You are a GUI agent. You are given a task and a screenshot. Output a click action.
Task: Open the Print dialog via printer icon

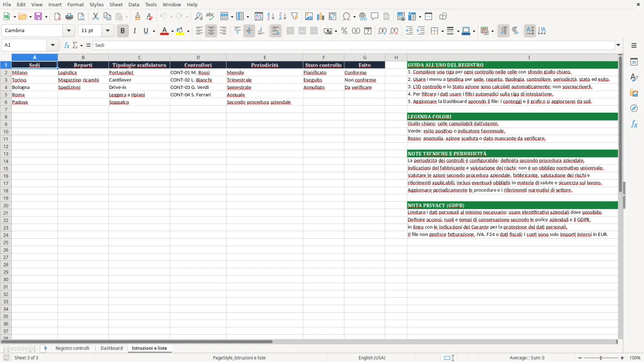click(x=69, y=17)
